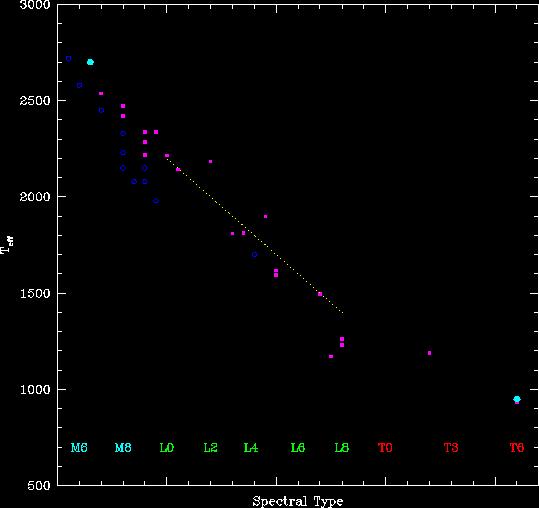Click the 1000 y-axis tick label
This screenshot has height=508, width=539.
pos(35,389)
